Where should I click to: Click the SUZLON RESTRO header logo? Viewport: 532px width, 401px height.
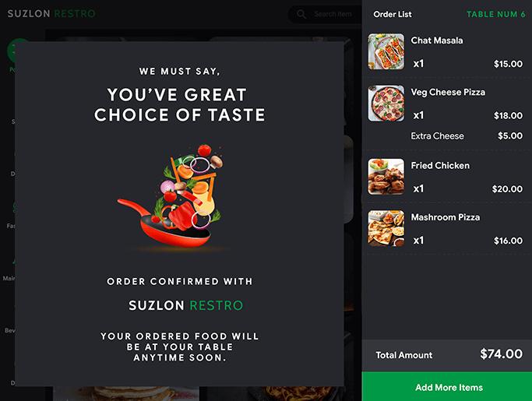pos(51,13)
